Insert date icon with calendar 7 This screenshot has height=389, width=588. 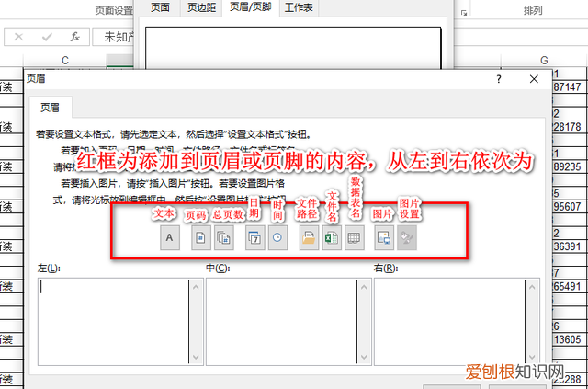[255, 237]
